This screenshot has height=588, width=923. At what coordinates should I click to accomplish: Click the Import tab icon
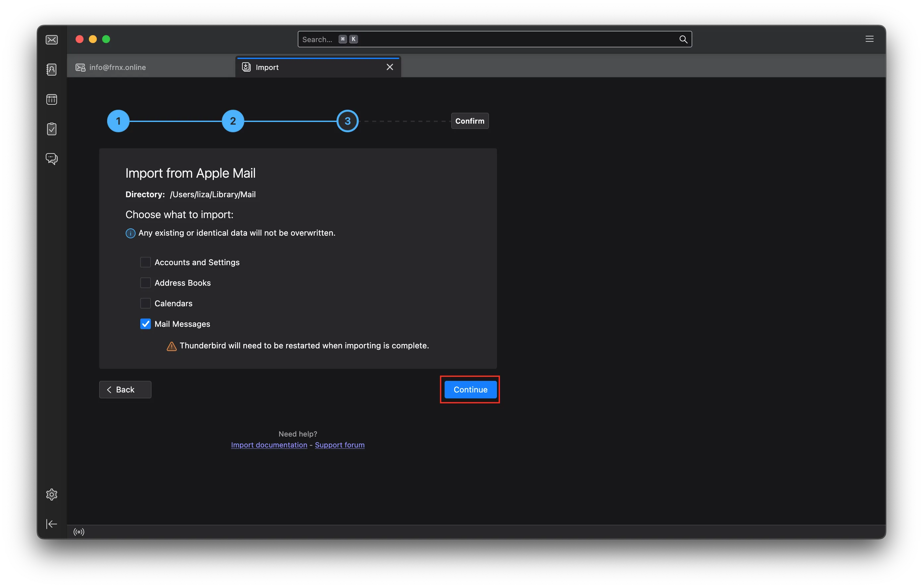click(246, 67)
